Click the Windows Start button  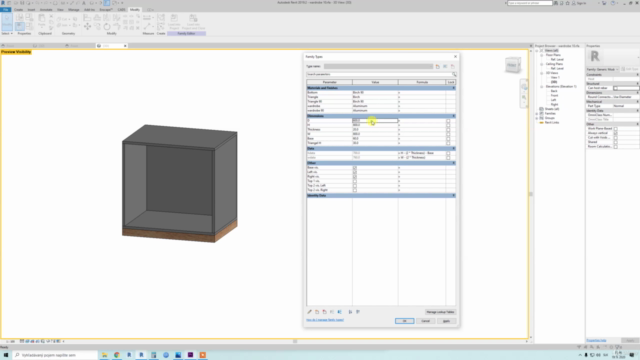pyautogui.click(x=6, y=355)
